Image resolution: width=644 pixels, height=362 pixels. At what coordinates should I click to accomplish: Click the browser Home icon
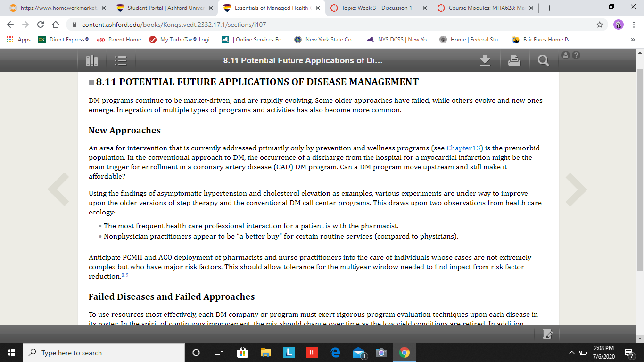tap(55, 25)
